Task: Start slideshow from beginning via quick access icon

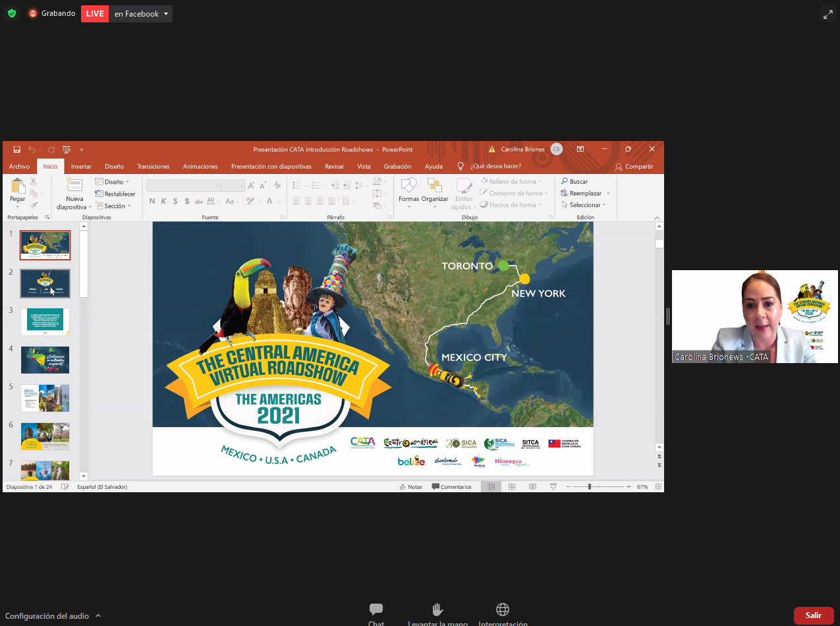Action: (x=67, y=150)
